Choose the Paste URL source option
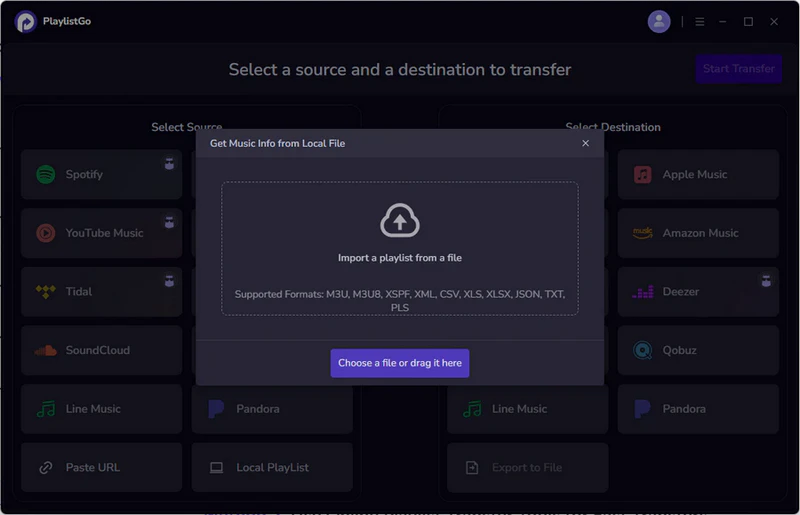The width and height of the screenshot is (800, 515). coord(102,468)
